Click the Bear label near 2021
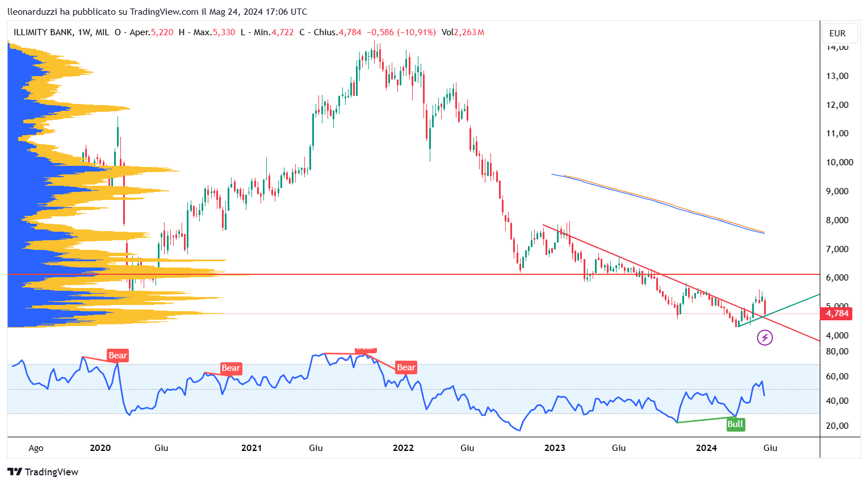The width and height of the screenshot is (868, 485). tap(230, 369)
